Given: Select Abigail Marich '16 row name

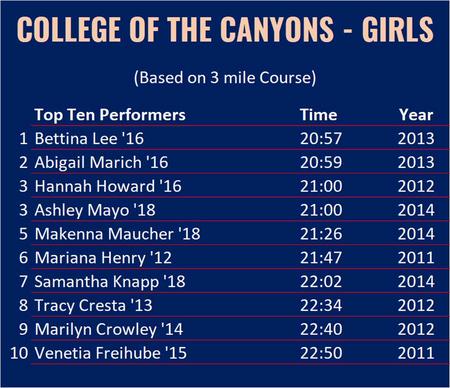Looking at the screenshot, I should (x=101, y=162).
